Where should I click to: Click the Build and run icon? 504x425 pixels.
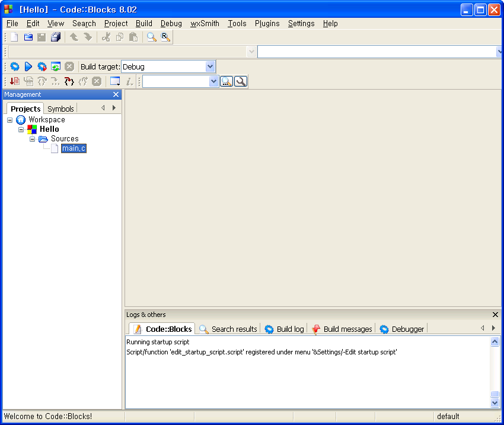coord(42,66)
